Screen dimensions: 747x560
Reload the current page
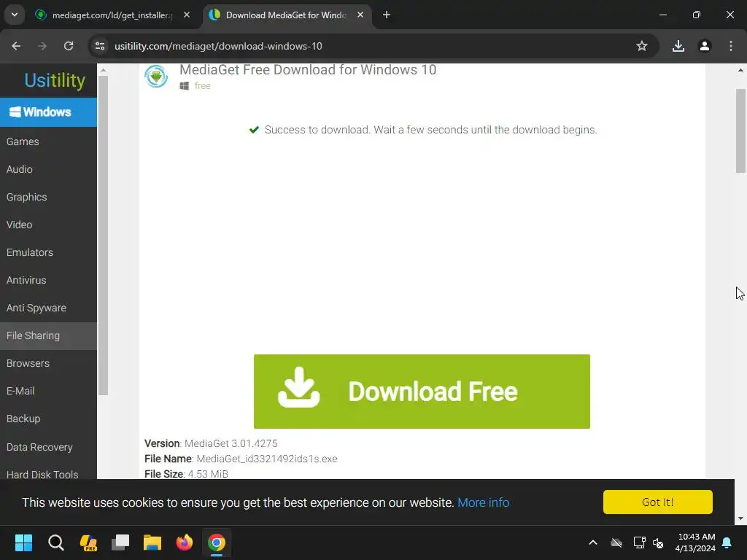[x=69, y=46]
